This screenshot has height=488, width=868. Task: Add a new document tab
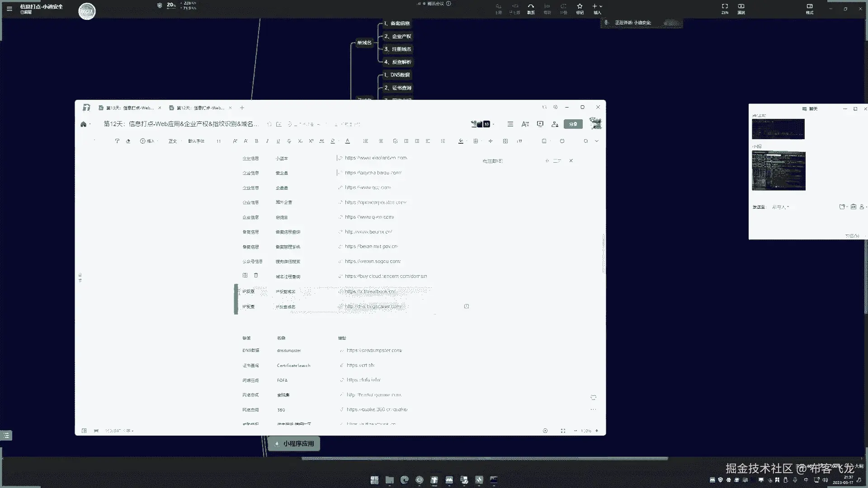click(x=242, y=108)
